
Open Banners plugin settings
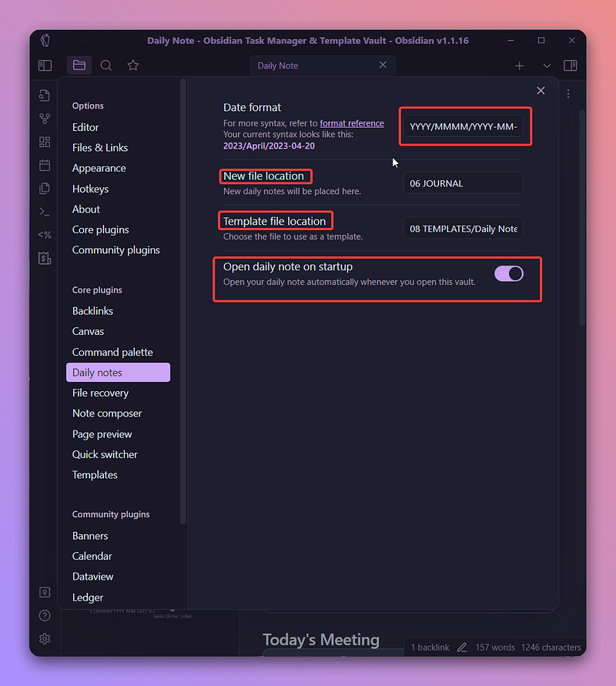click(x=90, y=536)
